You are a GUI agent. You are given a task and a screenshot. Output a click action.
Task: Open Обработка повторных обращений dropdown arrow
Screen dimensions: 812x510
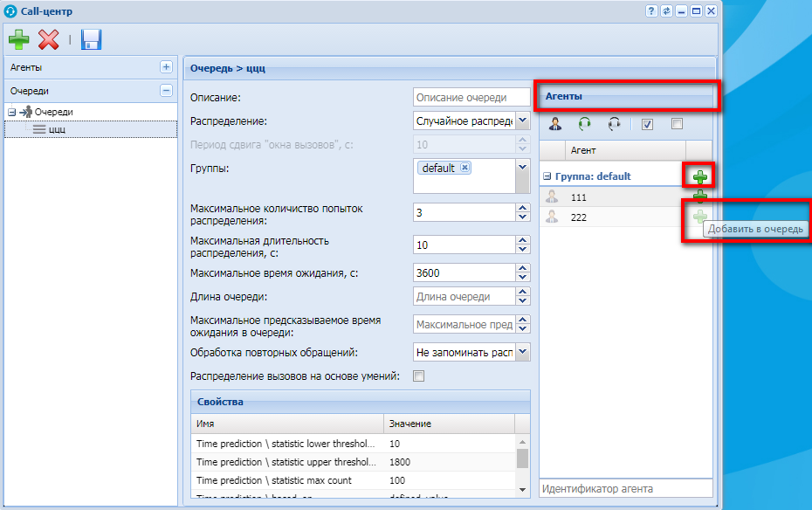(523, 352)
